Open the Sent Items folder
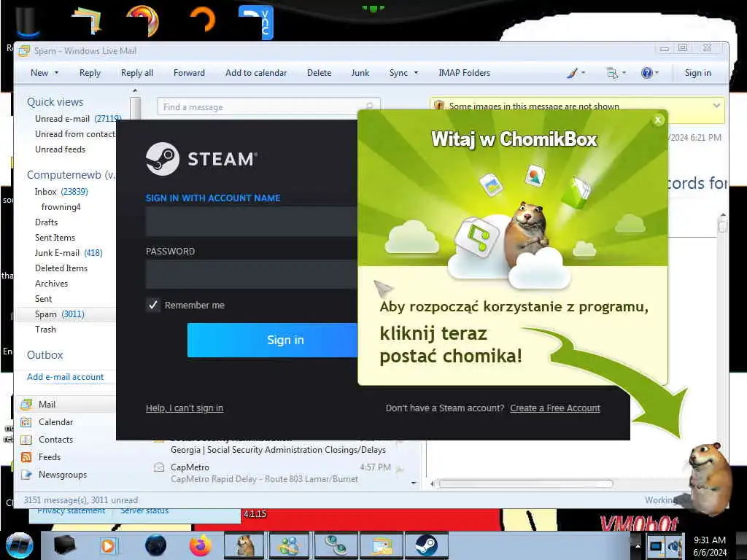The height and width of the screenshot is (560, 747). [x=55, y=237]
